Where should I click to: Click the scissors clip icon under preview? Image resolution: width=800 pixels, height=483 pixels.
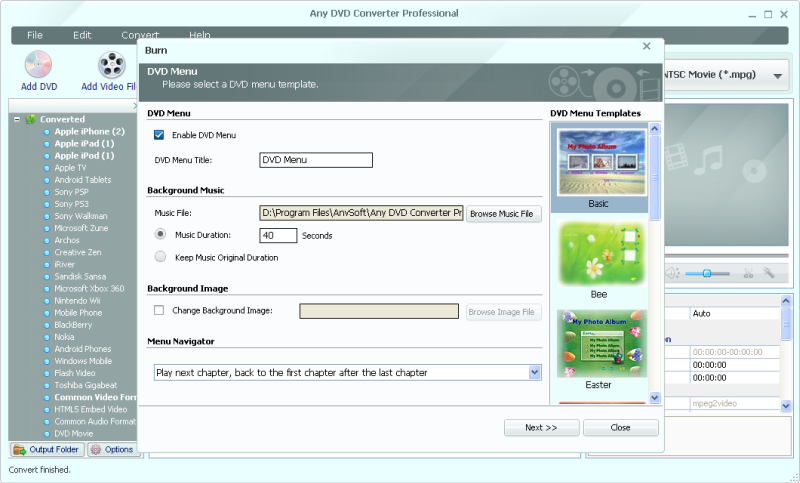748,273
